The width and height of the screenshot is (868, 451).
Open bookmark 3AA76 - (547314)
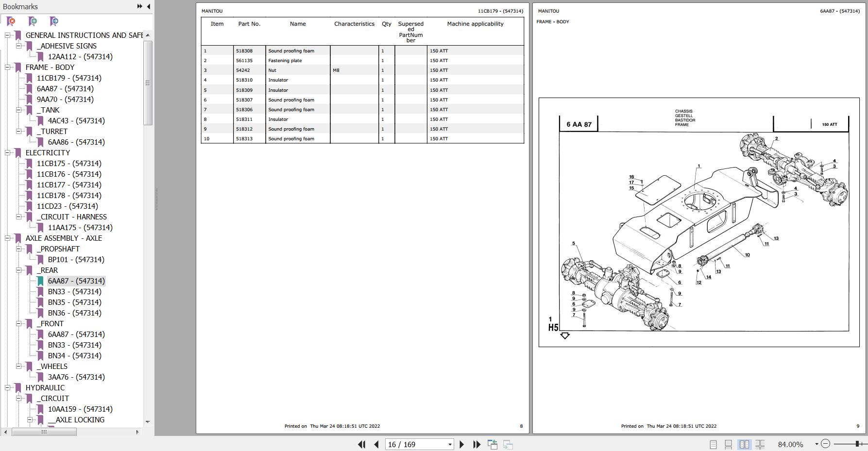76,377
